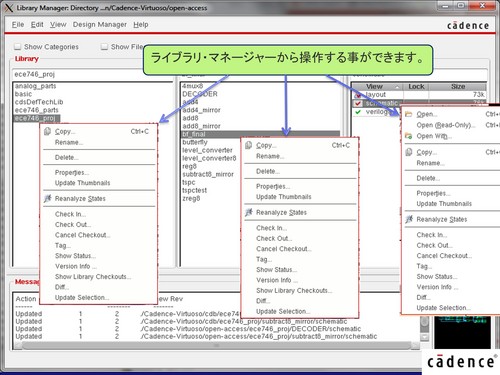Click the messages panel horizontal scrollbar

click(217, 346)
